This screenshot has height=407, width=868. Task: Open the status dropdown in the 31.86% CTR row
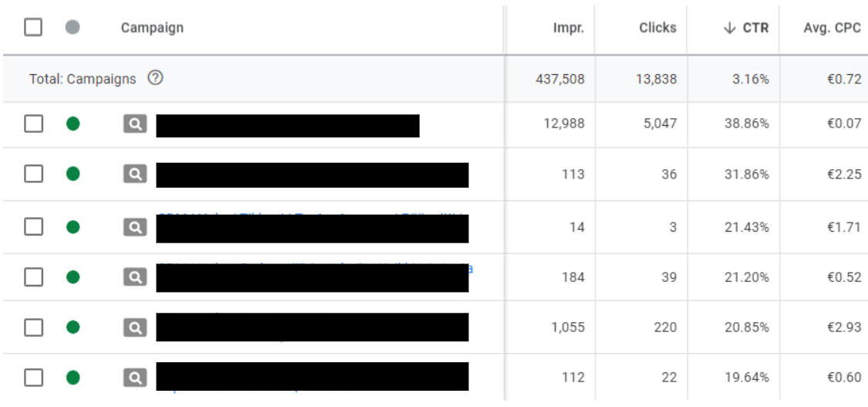pos(73,174)
